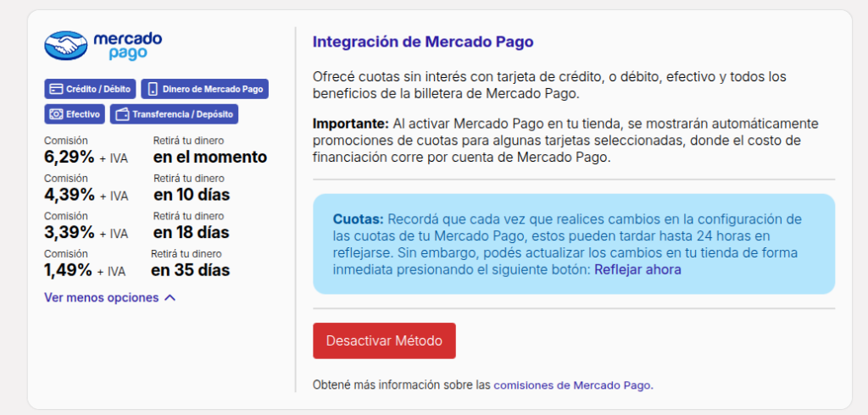Click the Transferencia / Depósito label text
The height and width of the screenshot is (415, 868).
click(x=183, y=114)
